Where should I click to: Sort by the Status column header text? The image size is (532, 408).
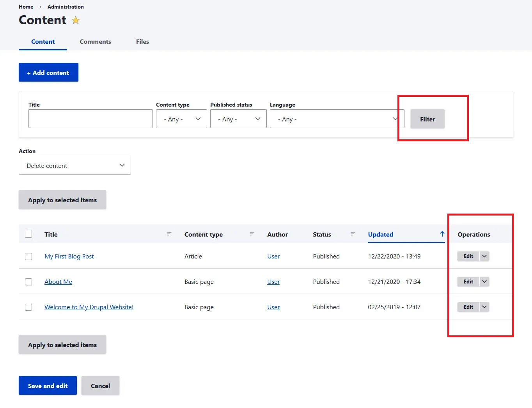[x=322, y=234]
